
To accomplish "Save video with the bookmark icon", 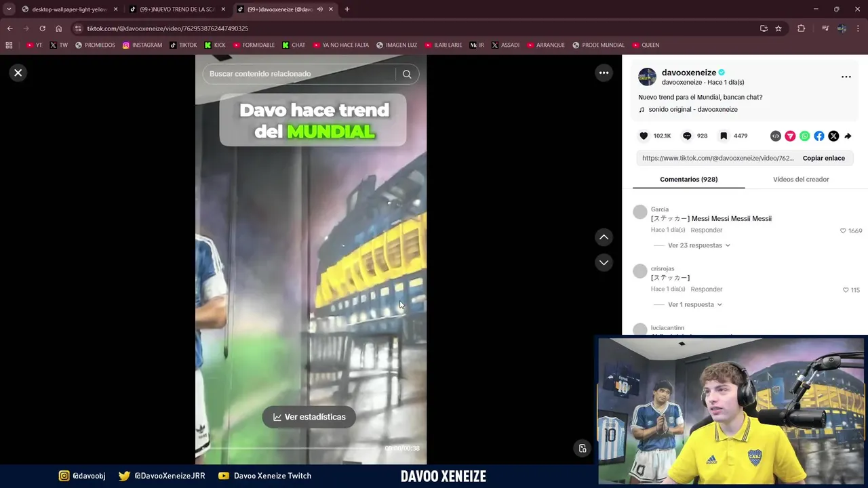I will (x=724, y=136).
